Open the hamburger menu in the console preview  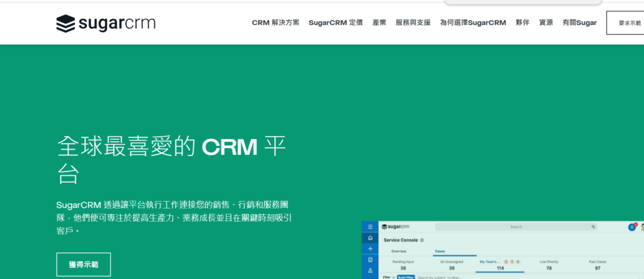[370, 227]
